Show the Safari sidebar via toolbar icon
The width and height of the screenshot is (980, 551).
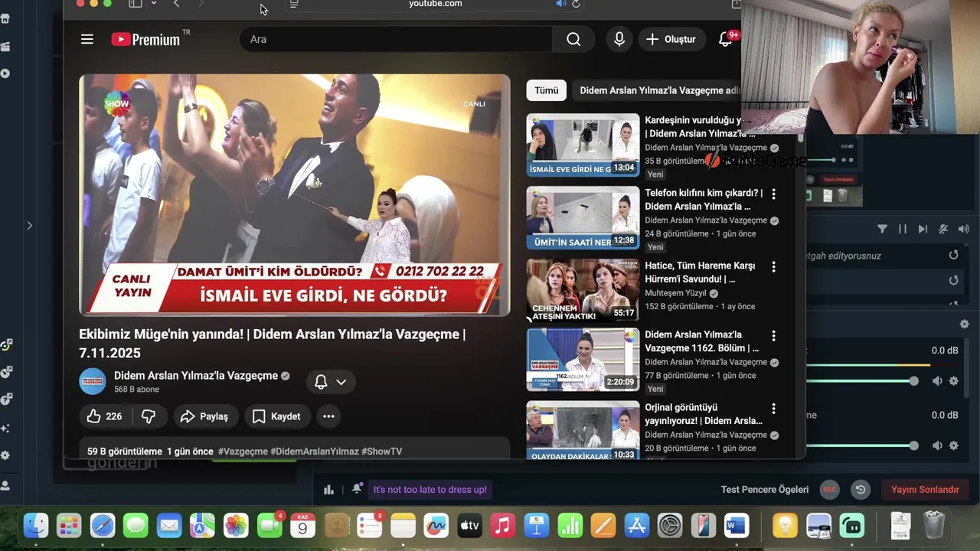(x=136, y=4)
